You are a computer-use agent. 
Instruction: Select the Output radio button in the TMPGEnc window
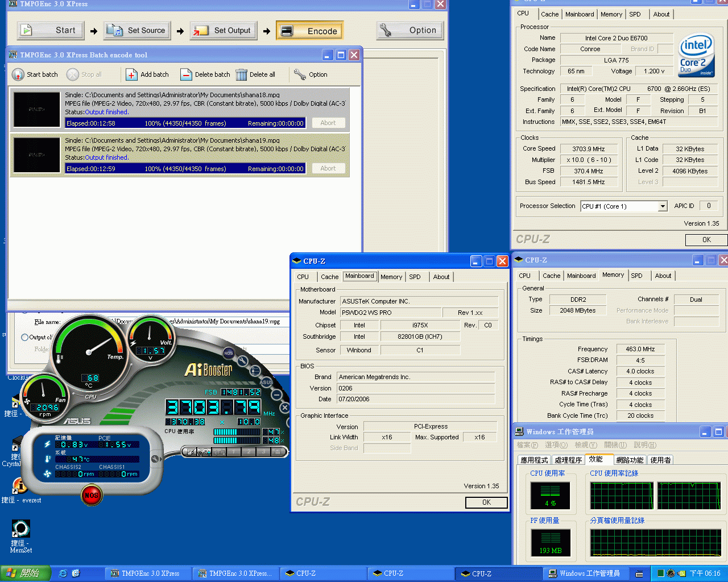[24, 337]
